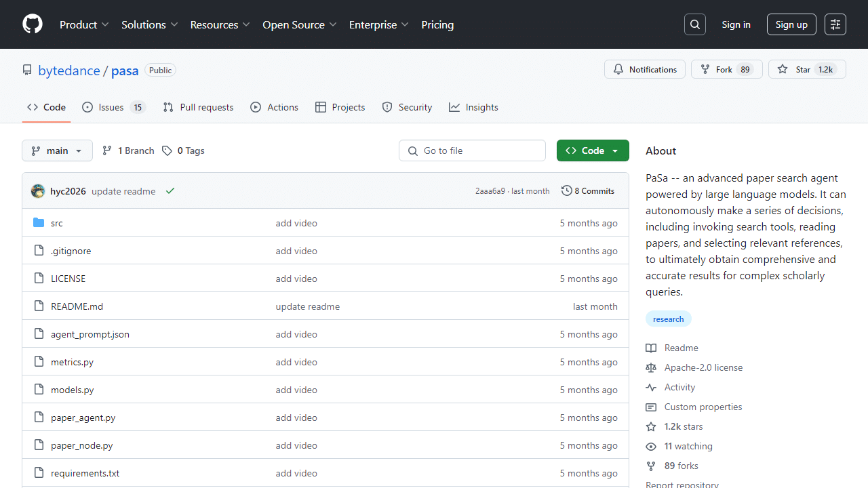868x488 pixels.
Task: Star the pasa repository
Action: [807, 69]
